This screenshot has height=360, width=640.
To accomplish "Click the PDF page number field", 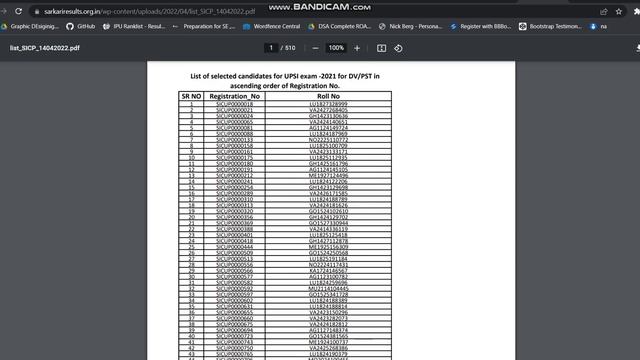I will point(271,48).
